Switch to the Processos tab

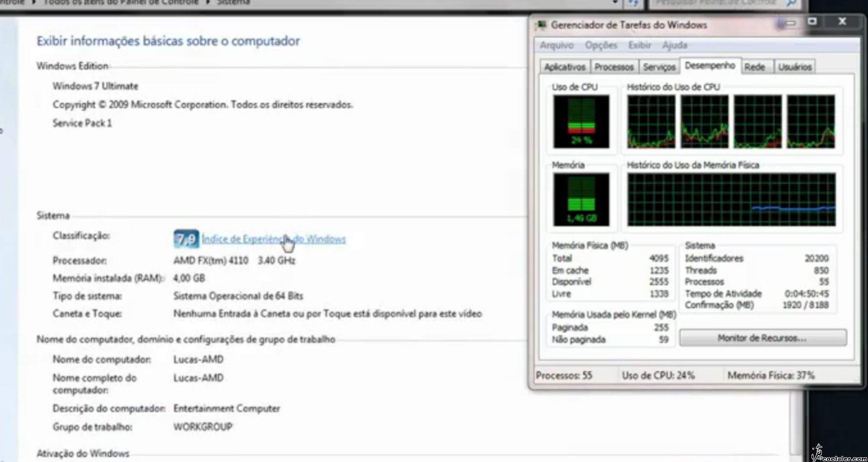tap(613, 67)
